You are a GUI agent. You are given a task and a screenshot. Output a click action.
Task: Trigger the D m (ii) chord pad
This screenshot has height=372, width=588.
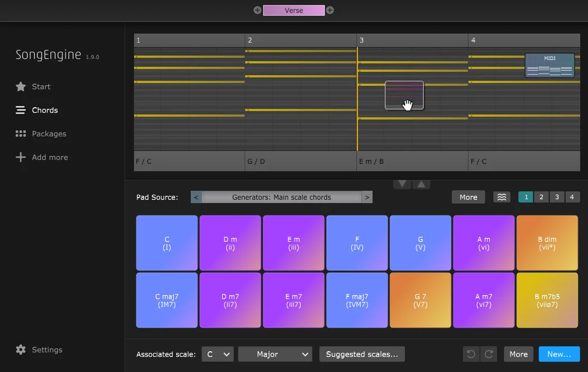230,243
